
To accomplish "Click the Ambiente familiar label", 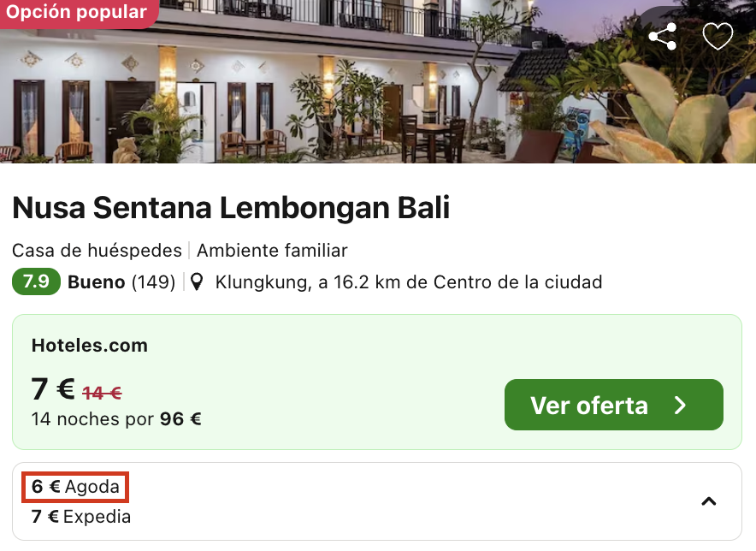I will [272, 251].
